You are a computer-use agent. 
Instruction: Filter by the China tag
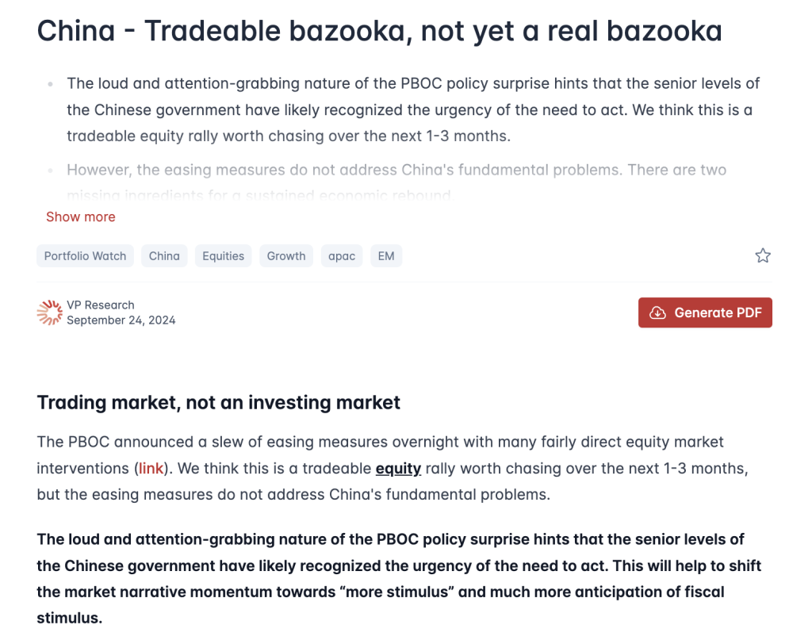point(164,256)
